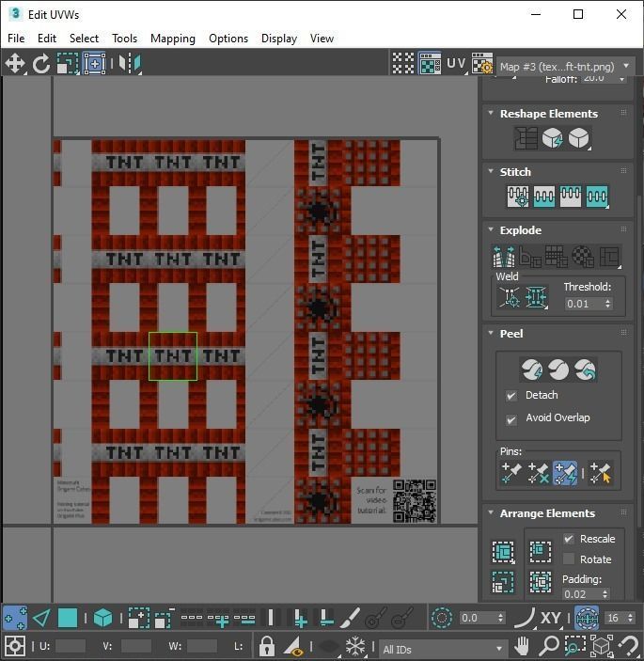Activate Peel Mode icon

pyautogui.click(x=558, y=370)
